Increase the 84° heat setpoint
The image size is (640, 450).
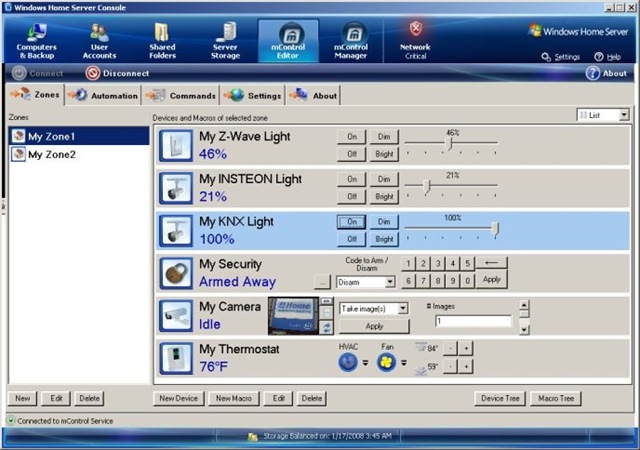click(466, 348)
